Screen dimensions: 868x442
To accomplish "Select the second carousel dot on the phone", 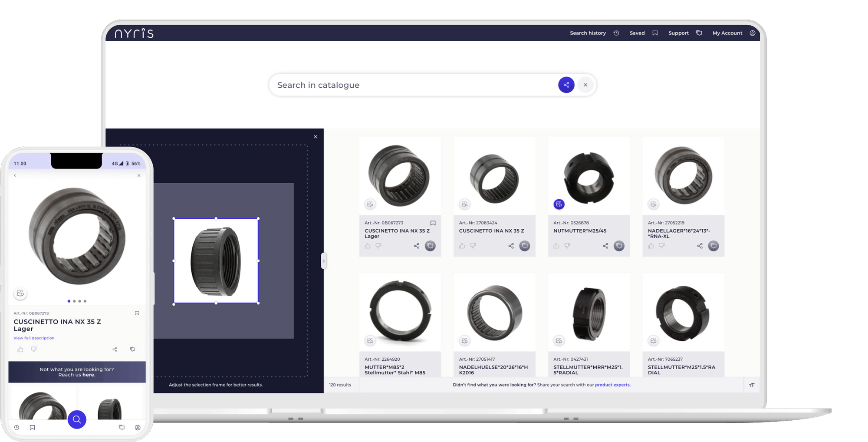I will pos(74,301).
